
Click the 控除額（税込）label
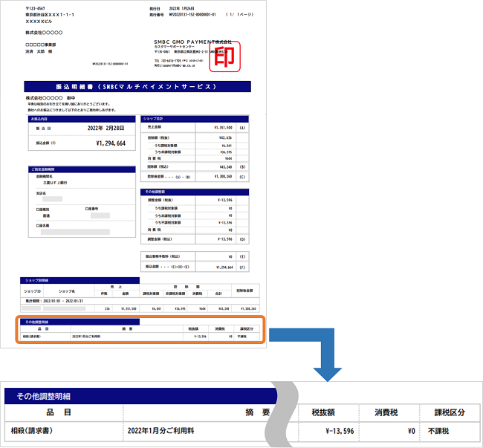(x=158, y=166)
